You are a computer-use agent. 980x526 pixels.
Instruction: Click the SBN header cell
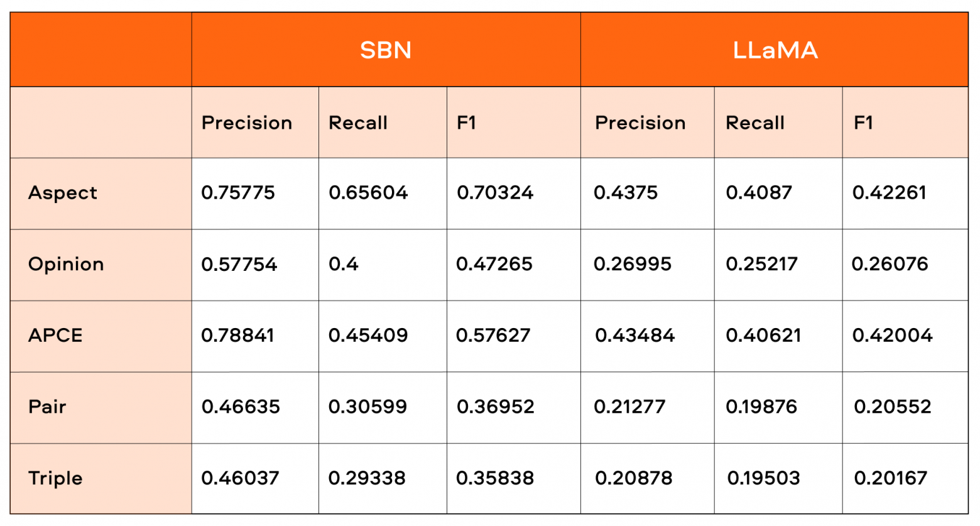coord(386,50)
